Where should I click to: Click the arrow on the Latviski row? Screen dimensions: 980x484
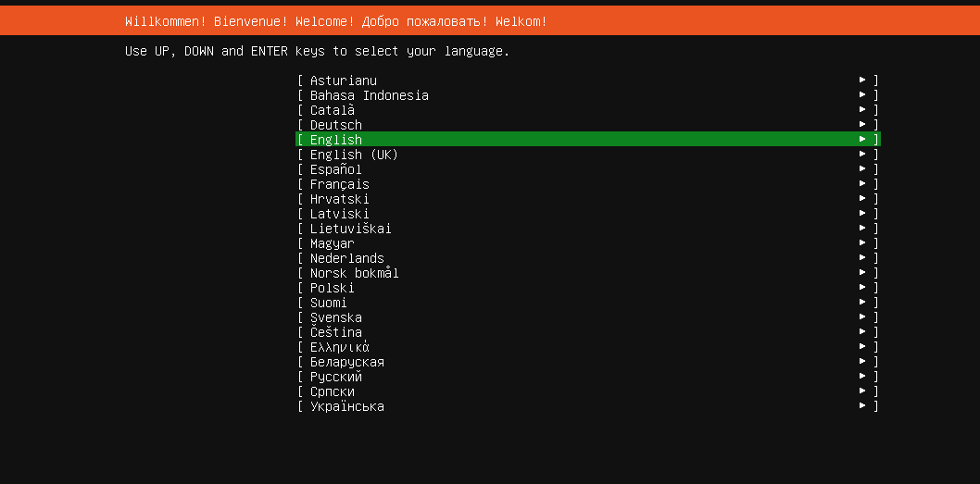(862, 213)
